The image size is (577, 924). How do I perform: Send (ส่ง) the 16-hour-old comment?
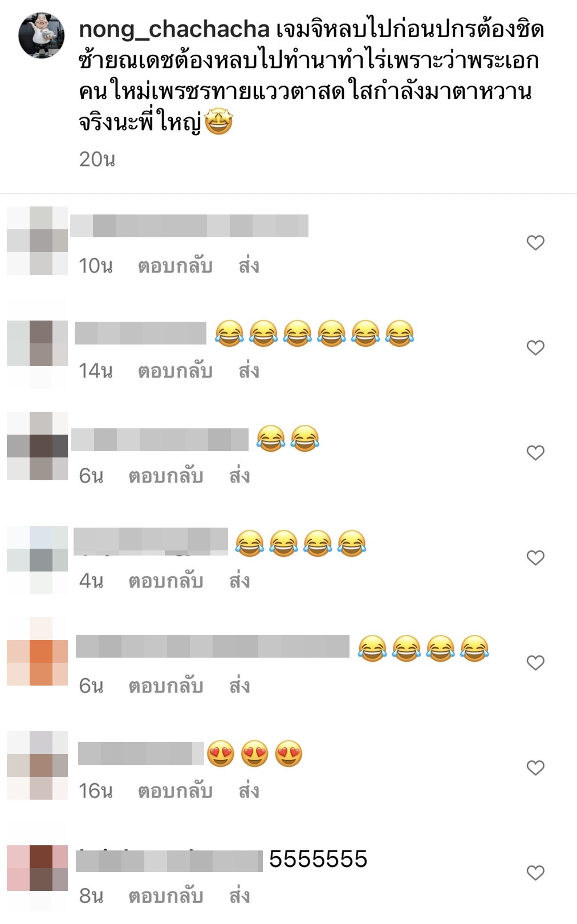click(x=249, y=791)
